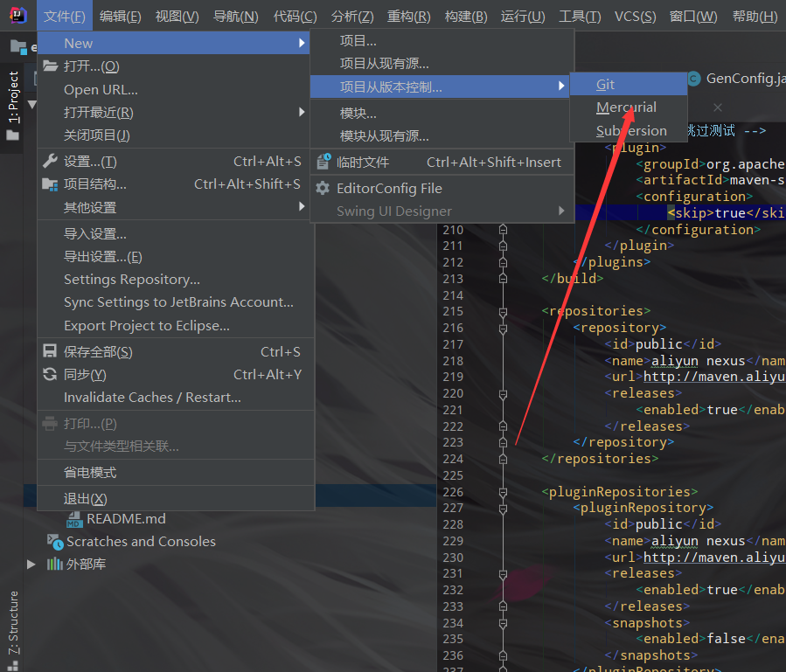The width and height of the screenshot is (786, 672).
Task: Collapse the releases block at line 220
Action: [503, 394]
